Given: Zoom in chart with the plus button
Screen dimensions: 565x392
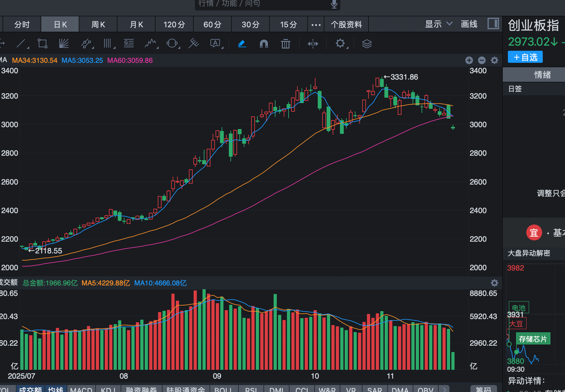Looking at the screenshot, I should pyautogui.click(x=469, y=60).
